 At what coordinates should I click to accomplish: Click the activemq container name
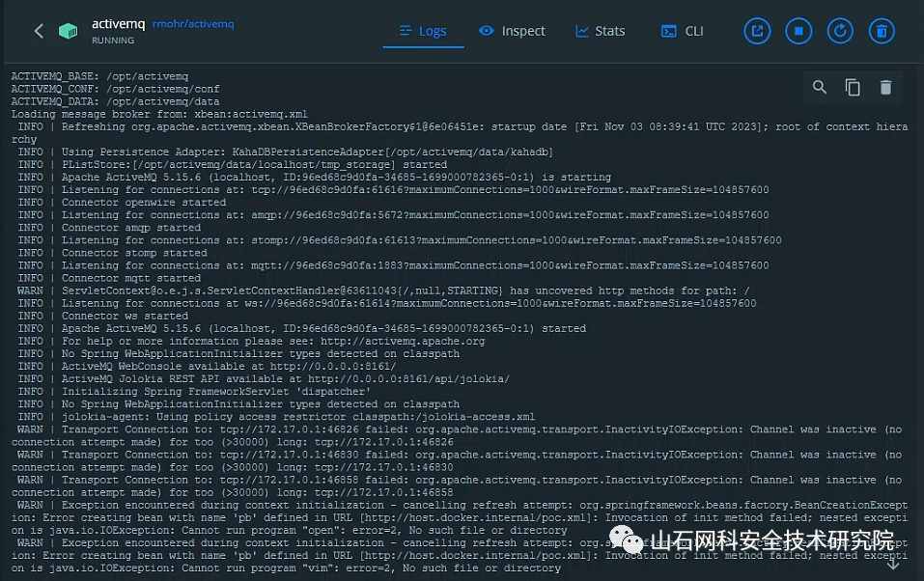[118, 23]
